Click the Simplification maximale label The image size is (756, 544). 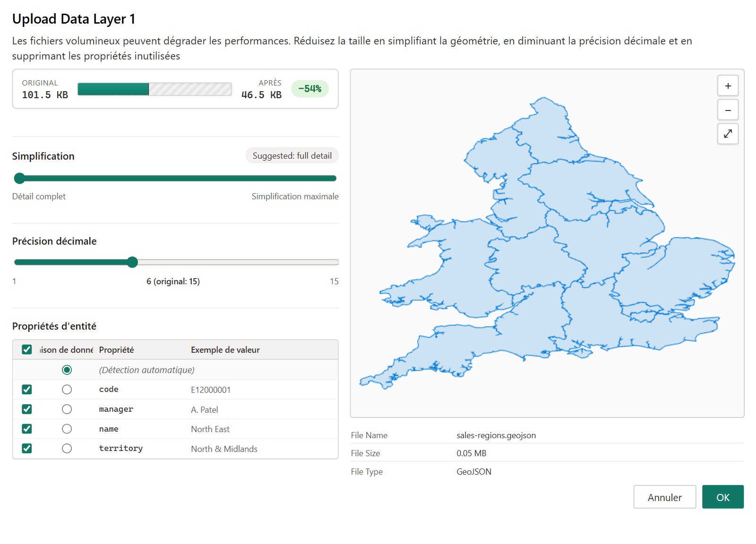tap(295, 196)
